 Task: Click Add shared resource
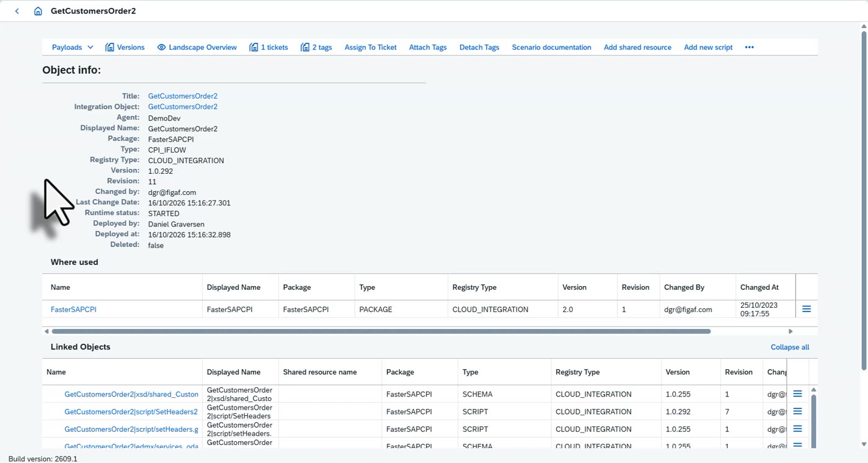(637, 47)
